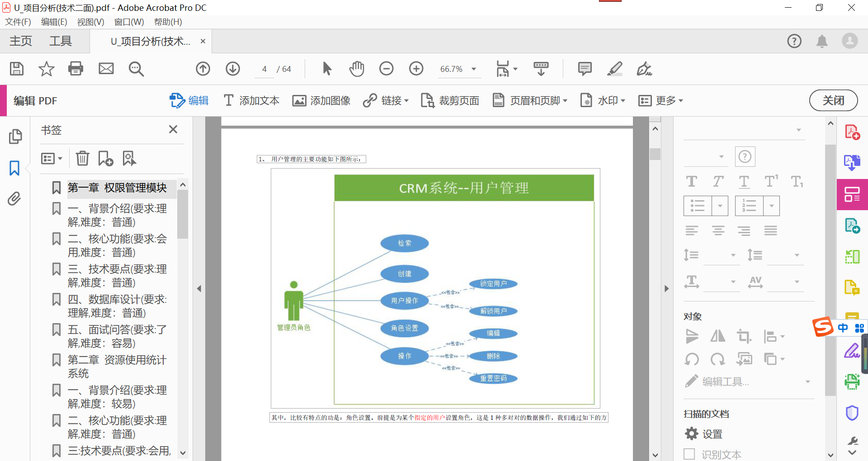The width and height of the screenshot is (868, 461).
Task: Open the bookmark panel options dropdown
Action: pyautogui.click(x=51, y=159)
